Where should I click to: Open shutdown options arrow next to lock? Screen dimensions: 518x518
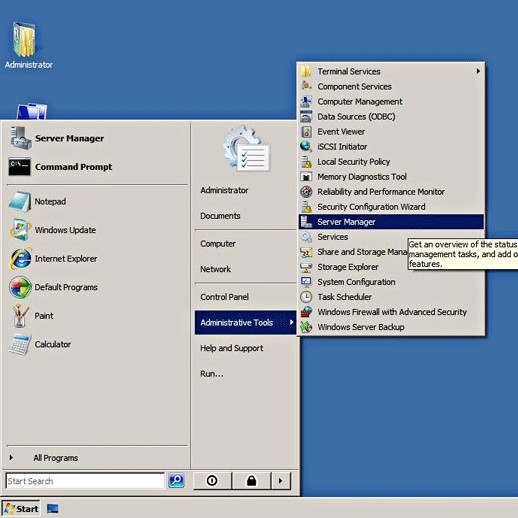(x=280, y=481)
